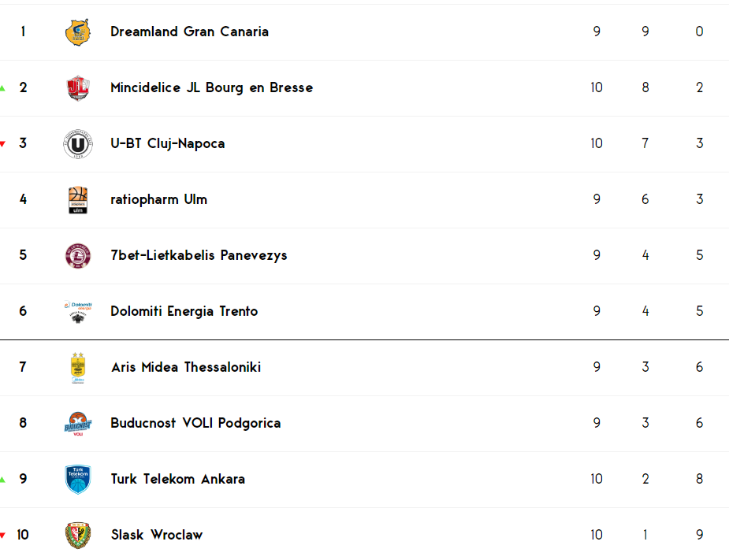Click the JL Bourg en Bresse logo
Image resolution: width=729 pixels, height=560 pixels.
click(78, 88)
